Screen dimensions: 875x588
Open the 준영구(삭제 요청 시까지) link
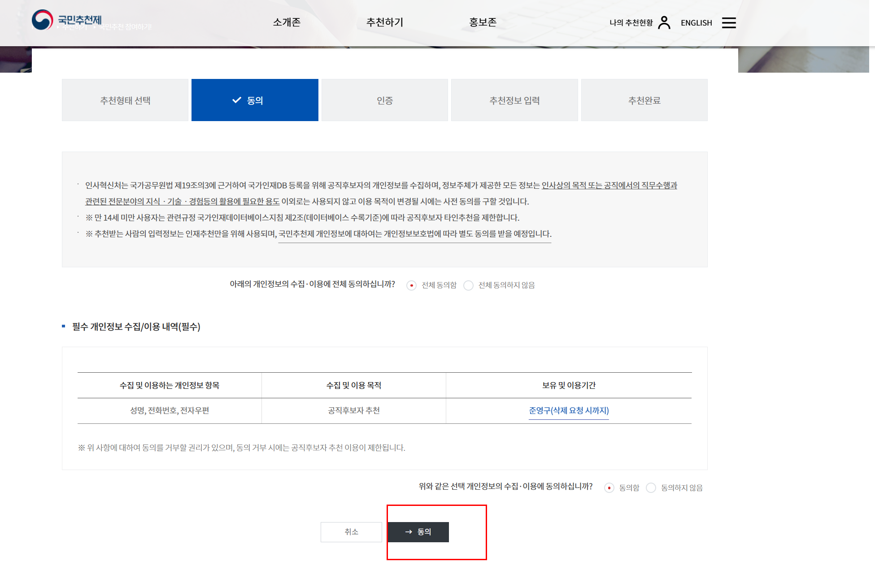pos(568,410)
